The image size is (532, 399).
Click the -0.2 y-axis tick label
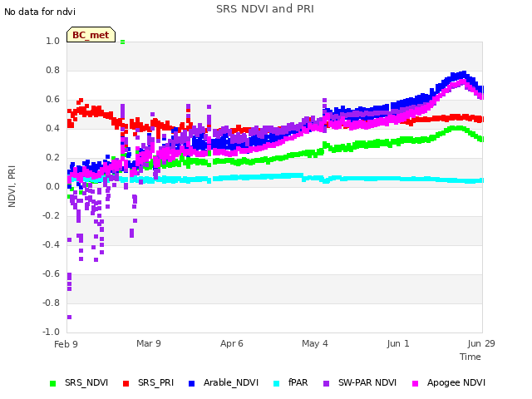(x=51, y=215)
